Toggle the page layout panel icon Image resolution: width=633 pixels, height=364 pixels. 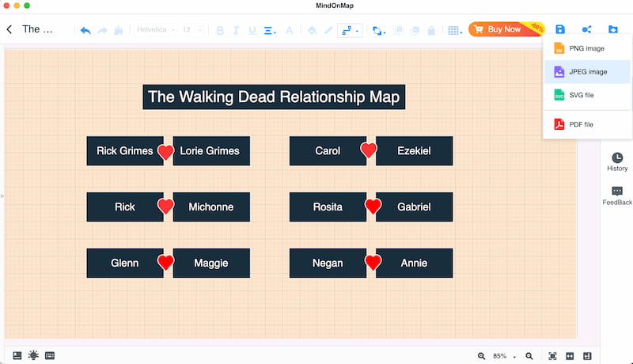(17, 355)
